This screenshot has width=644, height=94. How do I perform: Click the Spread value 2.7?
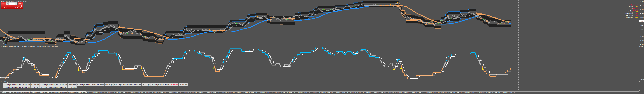click(x=637, y=7)
